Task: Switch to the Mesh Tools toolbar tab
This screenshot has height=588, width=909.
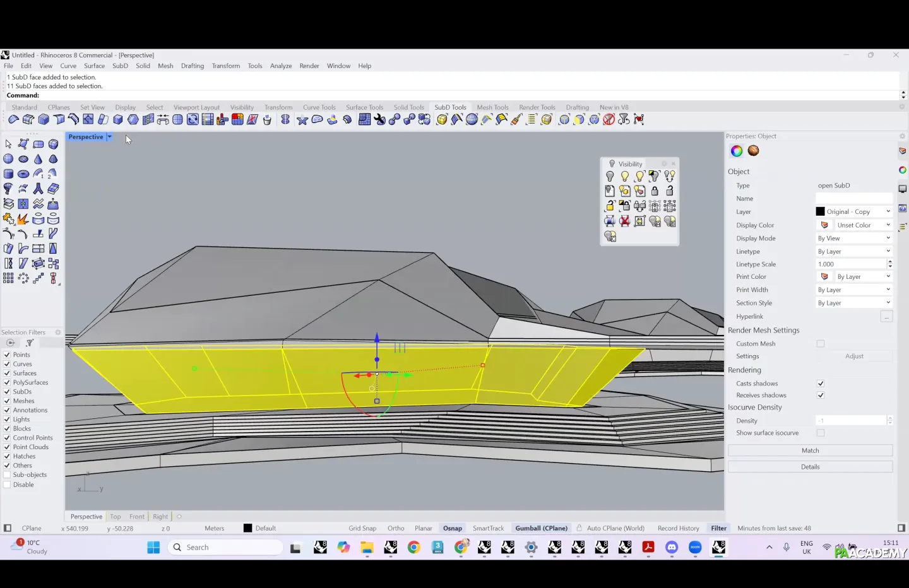Action: click(492, 107)
